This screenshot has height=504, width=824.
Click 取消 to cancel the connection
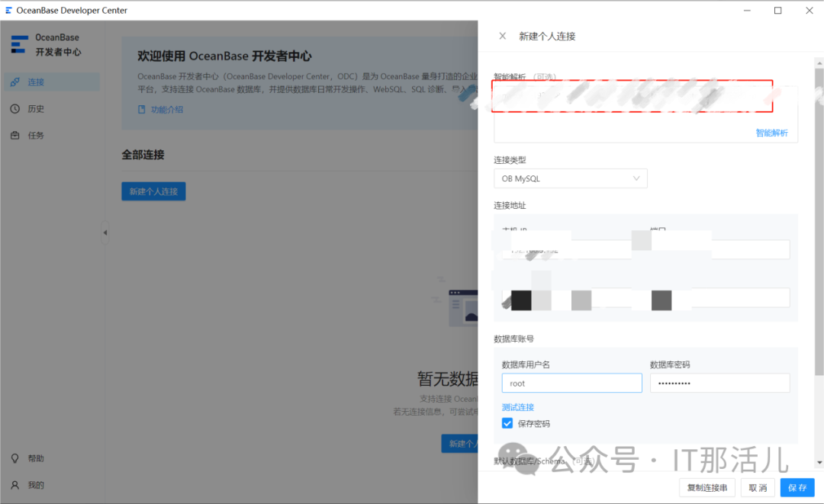click(758, 487)
